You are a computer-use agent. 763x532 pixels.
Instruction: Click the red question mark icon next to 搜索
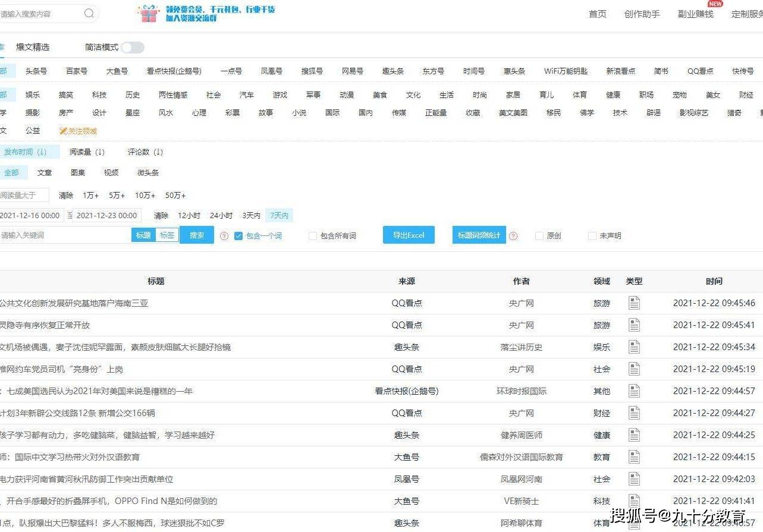point(223,235)
